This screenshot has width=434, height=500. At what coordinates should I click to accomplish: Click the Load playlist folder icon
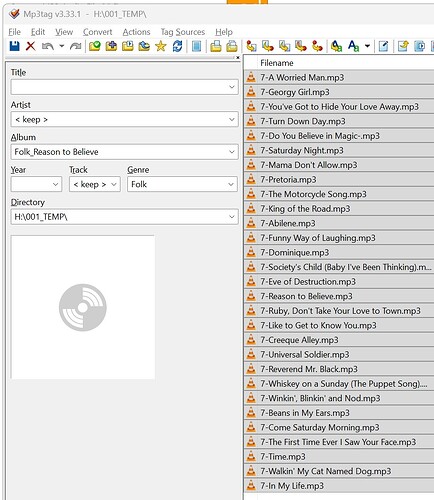click(128, 46)
